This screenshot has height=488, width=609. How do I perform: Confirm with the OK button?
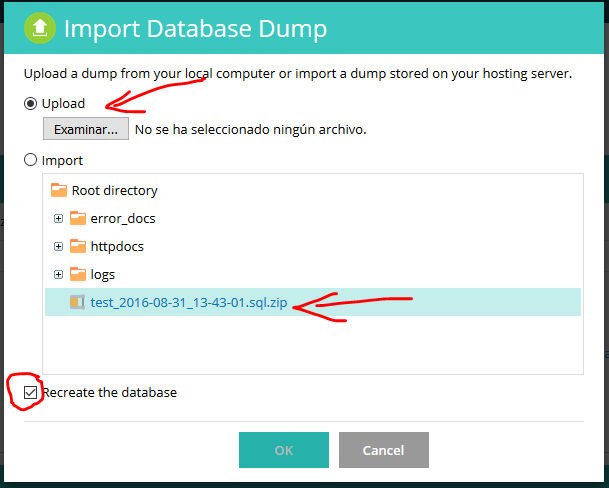[x=283, y=450]
